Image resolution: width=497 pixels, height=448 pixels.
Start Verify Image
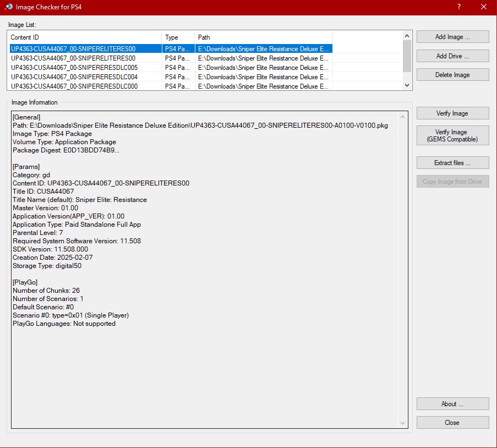pos(452,113)
